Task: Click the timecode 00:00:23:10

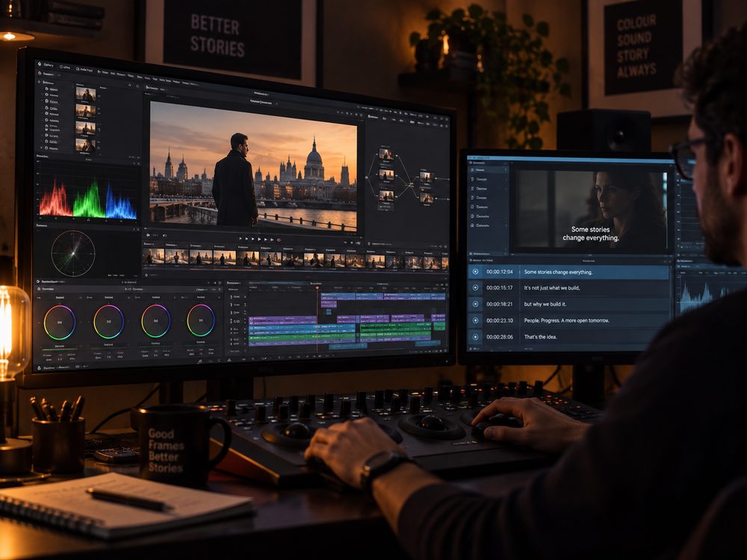Action: 499,320
